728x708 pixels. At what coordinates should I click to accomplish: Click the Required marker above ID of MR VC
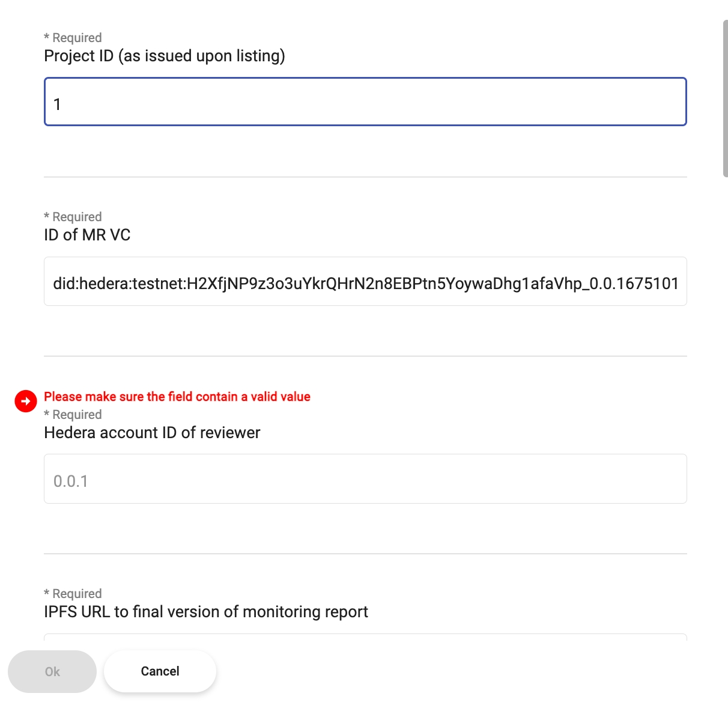point(73,217)
